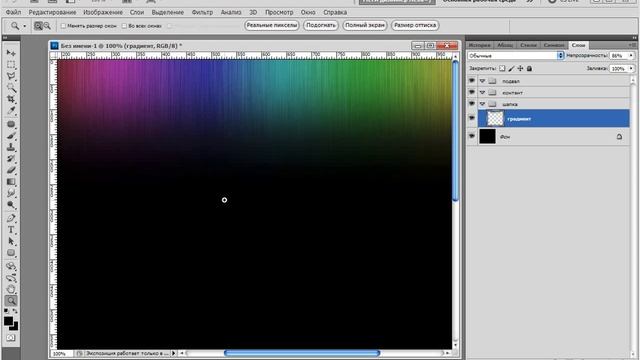
Task: Collapse the 'шапка' group triangle
Action: pos(482,104)
